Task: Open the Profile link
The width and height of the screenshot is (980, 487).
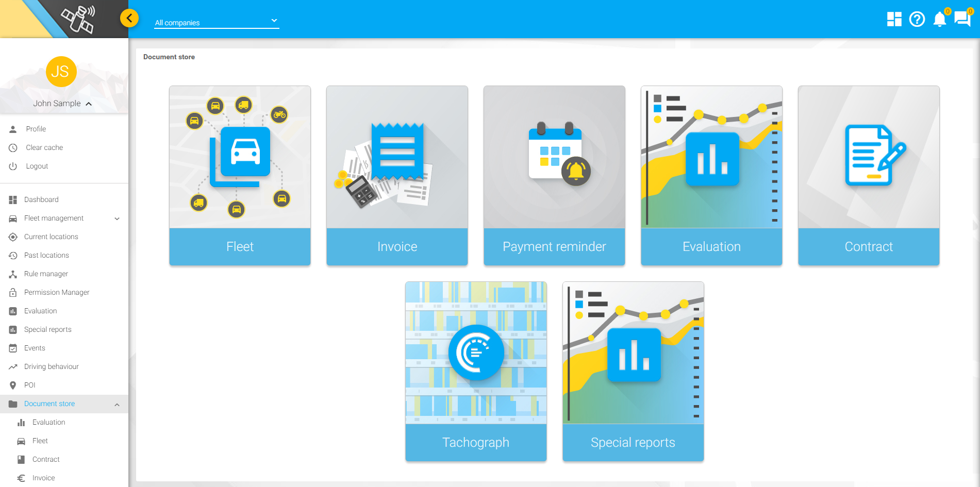Action: (36, 129)
